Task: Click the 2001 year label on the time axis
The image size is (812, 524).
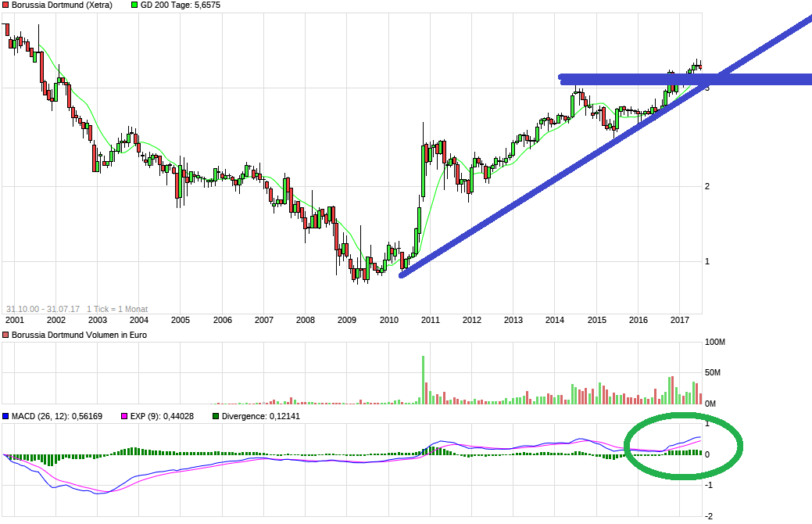Action: (x=15, y=321)
